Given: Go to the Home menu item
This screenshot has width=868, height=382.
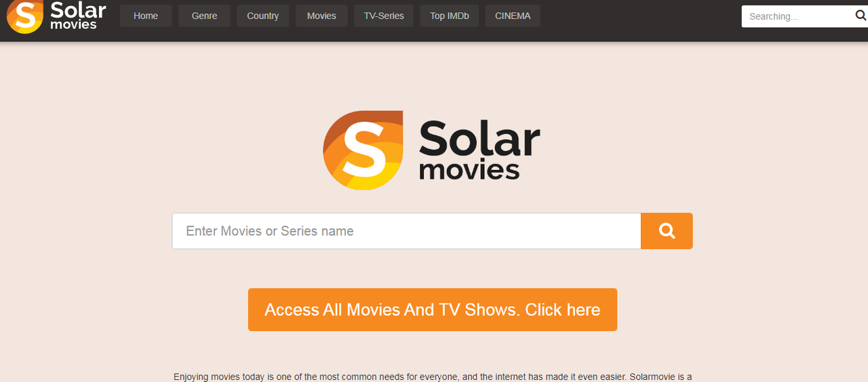Looking at the screenshot, I should click(x=146, y=16).
